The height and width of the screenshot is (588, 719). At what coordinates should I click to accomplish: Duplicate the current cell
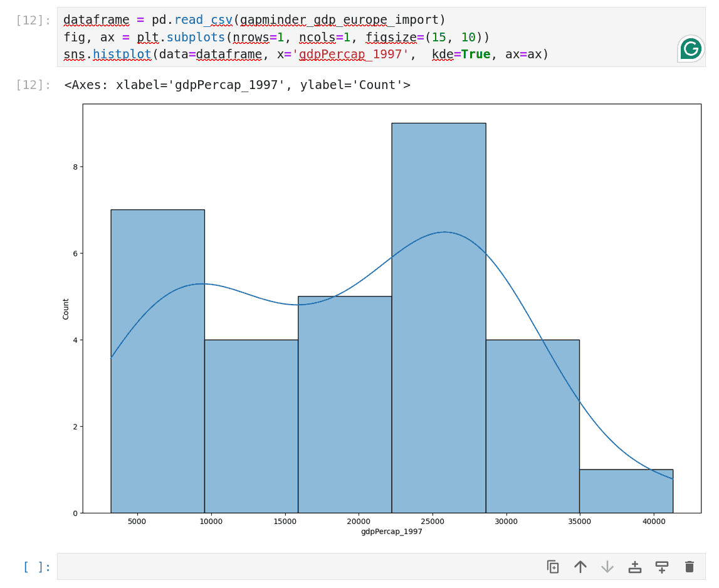552,566
